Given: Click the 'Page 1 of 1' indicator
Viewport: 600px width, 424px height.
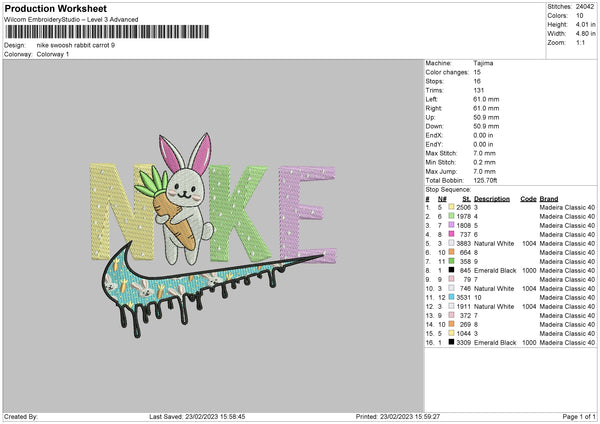Looking at the screenshot, I should [x=579, y=416].
